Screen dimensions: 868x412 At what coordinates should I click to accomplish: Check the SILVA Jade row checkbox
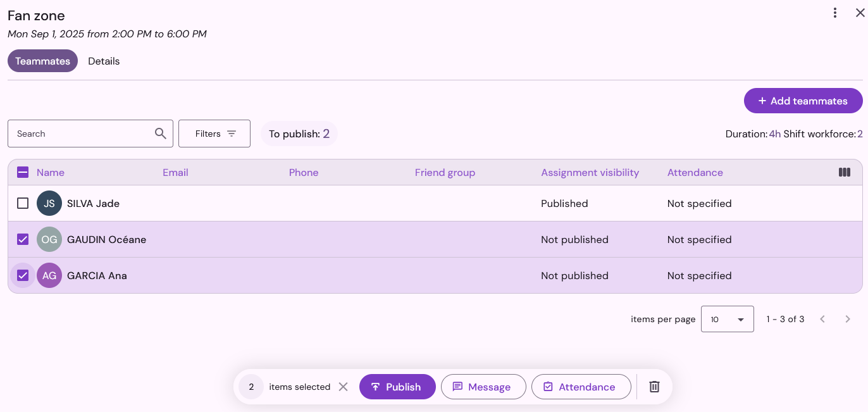pos(23,203)
